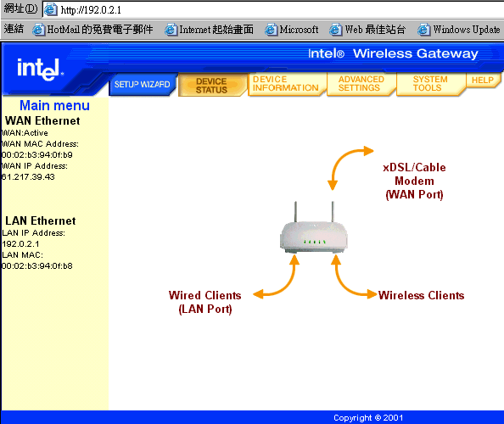Open Device Information tab

287,84
